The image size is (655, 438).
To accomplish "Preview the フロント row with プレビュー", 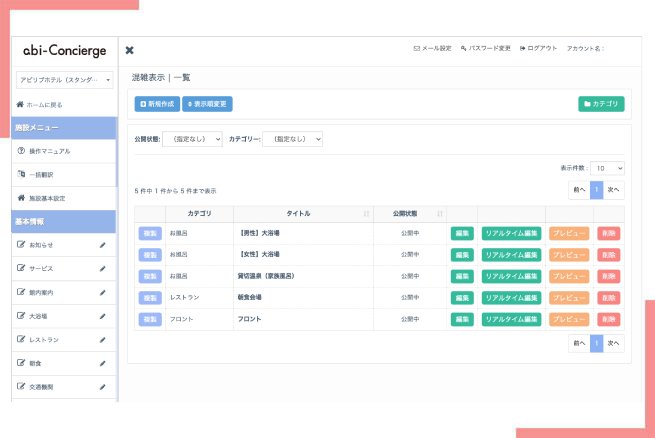I will click(569, 319).
